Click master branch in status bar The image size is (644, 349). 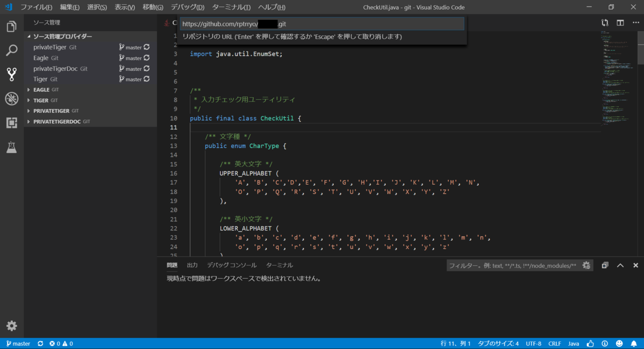18,344
